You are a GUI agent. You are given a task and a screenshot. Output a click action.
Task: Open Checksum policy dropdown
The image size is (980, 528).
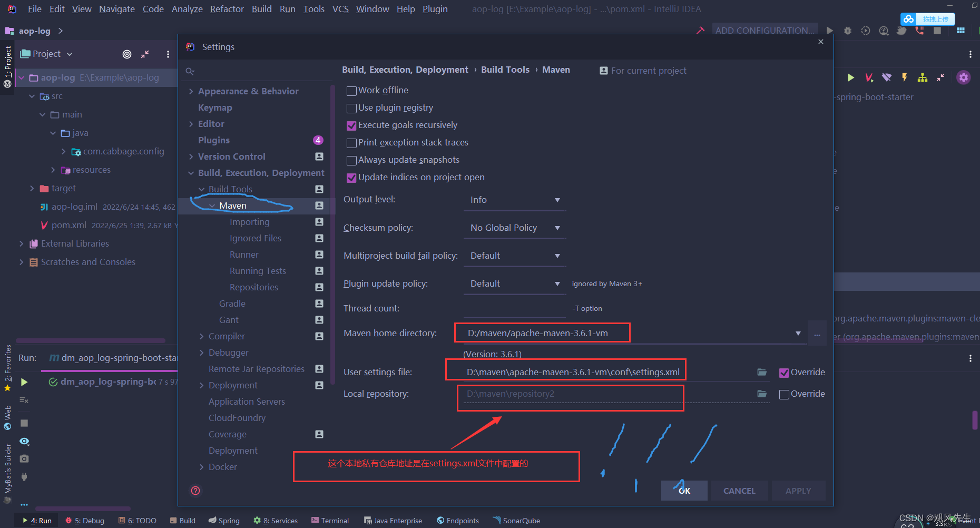[x=515, y=228]
